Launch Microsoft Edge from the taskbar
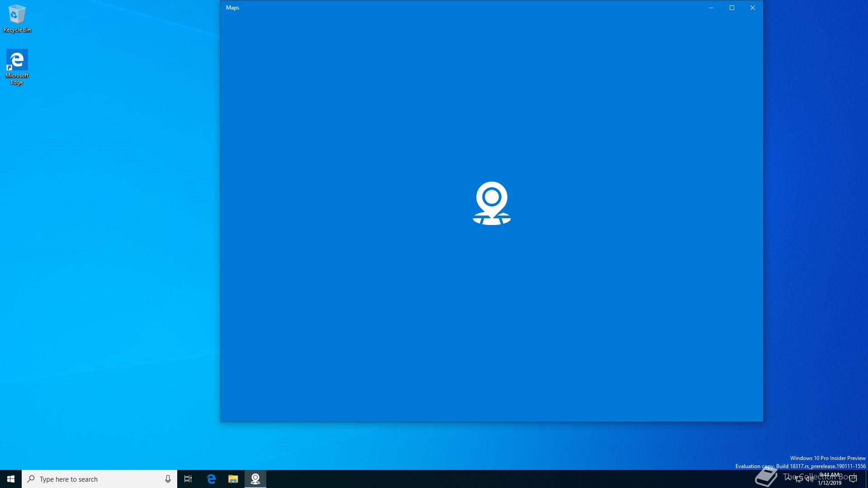Viewport: 868px width, 488px height. click(x=211, y=479)
